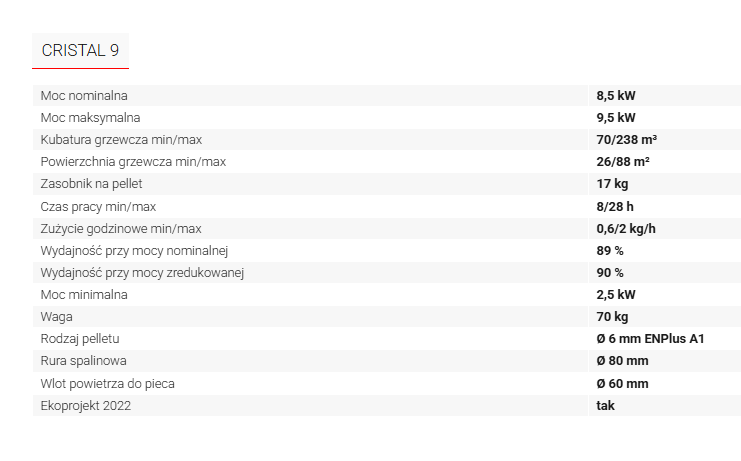Click the 70/238 m³ value
Image resolution: width=741 pixels, height=461 pixels.
pyautogui.click(x=627, y=140)
